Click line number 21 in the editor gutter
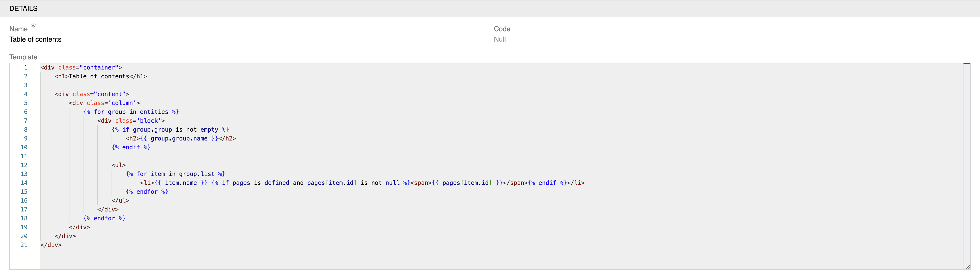Viewport: 980px width, 279px height. [x=24, y=245]
